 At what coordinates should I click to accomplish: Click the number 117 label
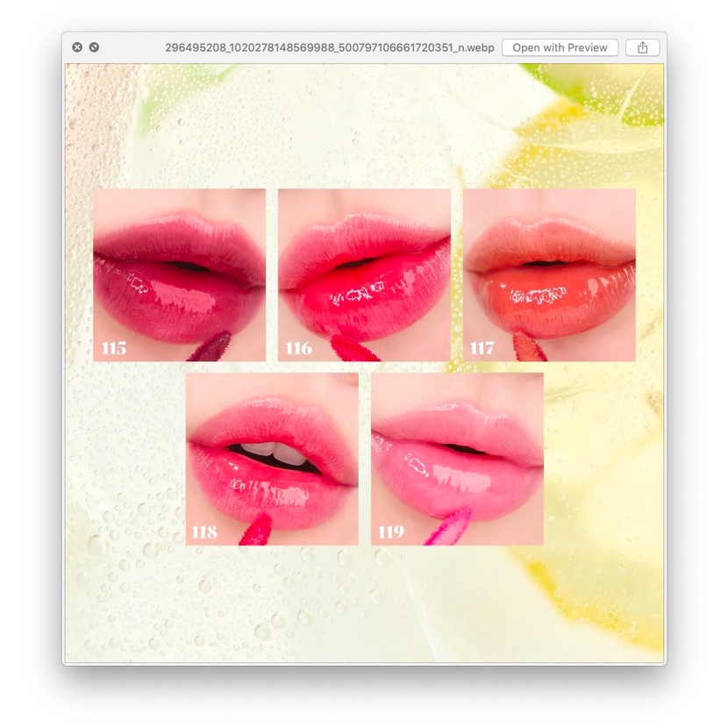click(x=482, y=348)
